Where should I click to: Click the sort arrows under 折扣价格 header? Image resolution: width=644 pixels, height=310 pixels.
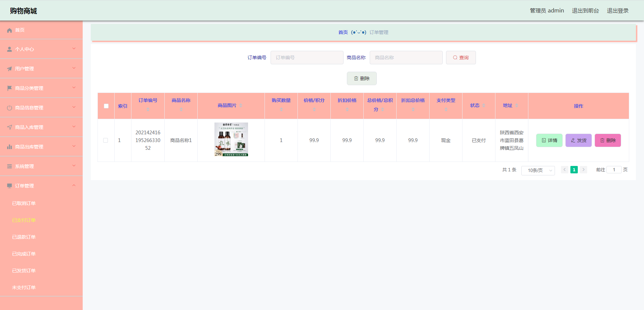(347, 109)
